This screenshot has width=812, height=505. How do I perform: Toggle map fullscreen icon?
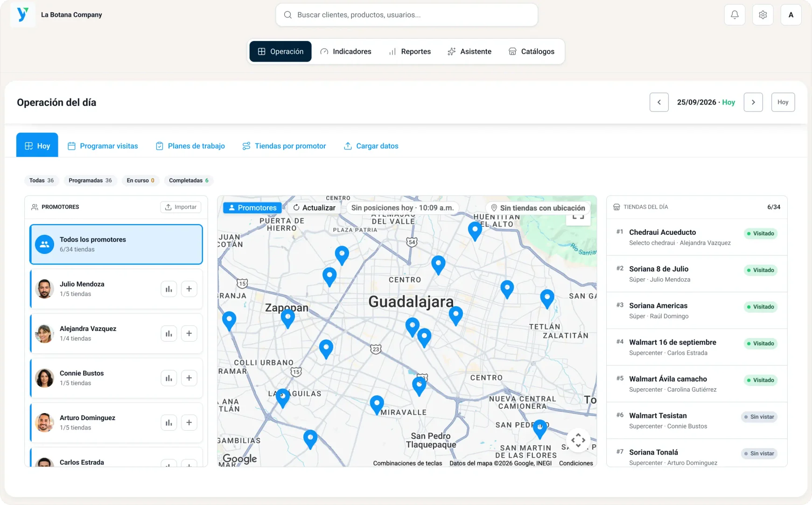578,217
